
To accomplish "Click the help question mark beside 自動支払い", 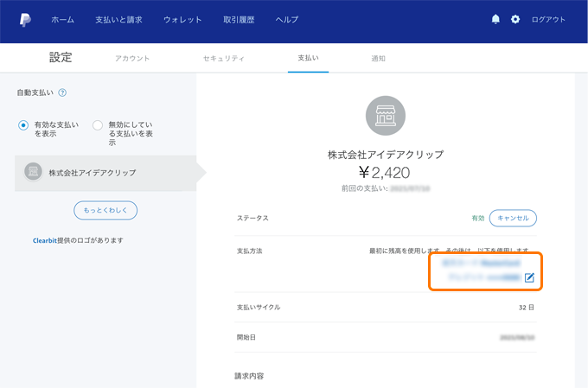I will [x=62, y=92].
